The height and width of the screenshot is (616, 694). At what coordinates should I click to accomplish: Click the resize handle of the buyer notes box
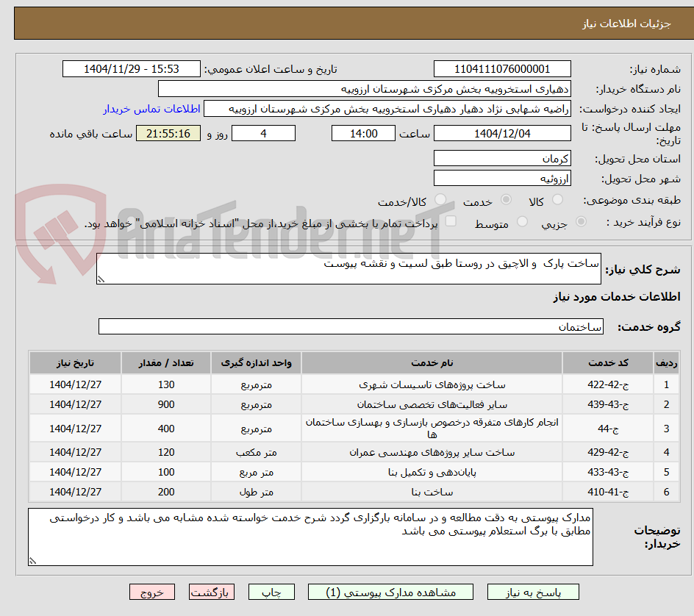33,561
